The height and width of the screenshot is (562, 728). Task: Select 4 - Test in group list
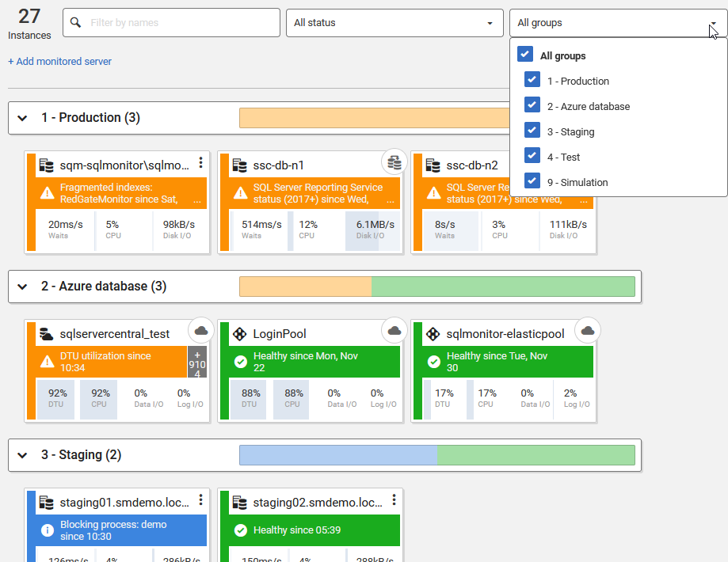(563, 157)
